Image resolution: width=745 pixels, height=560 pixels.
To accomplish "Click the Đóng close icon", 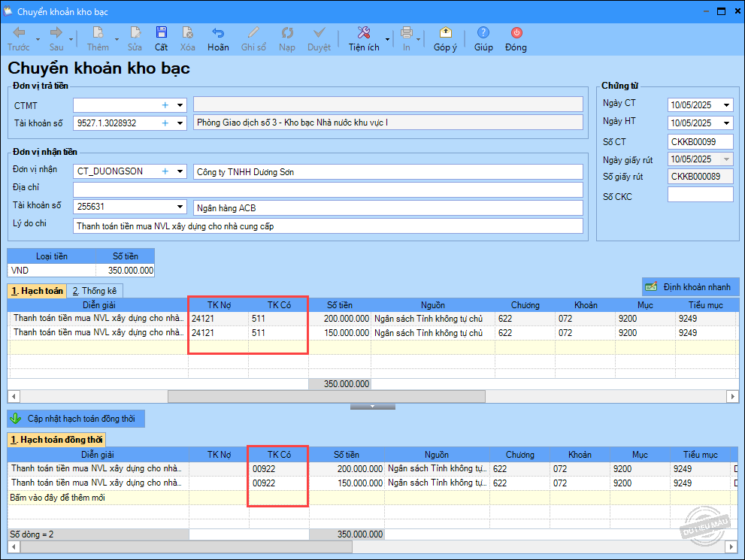I will pos(516,33).
